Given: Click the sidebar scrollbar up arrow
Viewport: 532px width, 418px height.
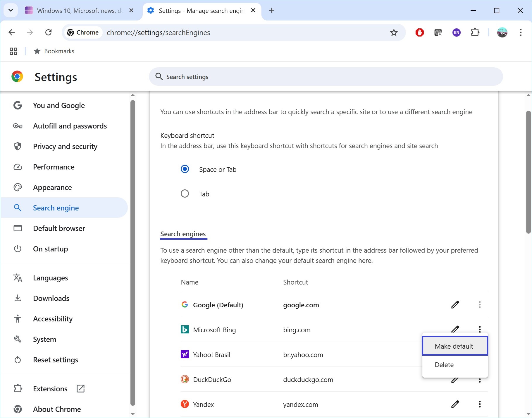Looking at the screenshot, I should (133, 95).
